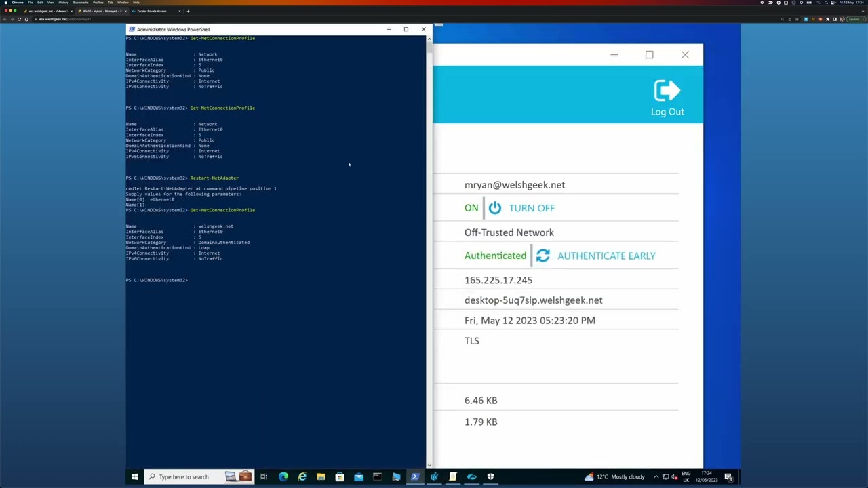The image size is (868, 488).
Task: Click the Log Out arrow icon in Zscaler
Action: point(667,91)
